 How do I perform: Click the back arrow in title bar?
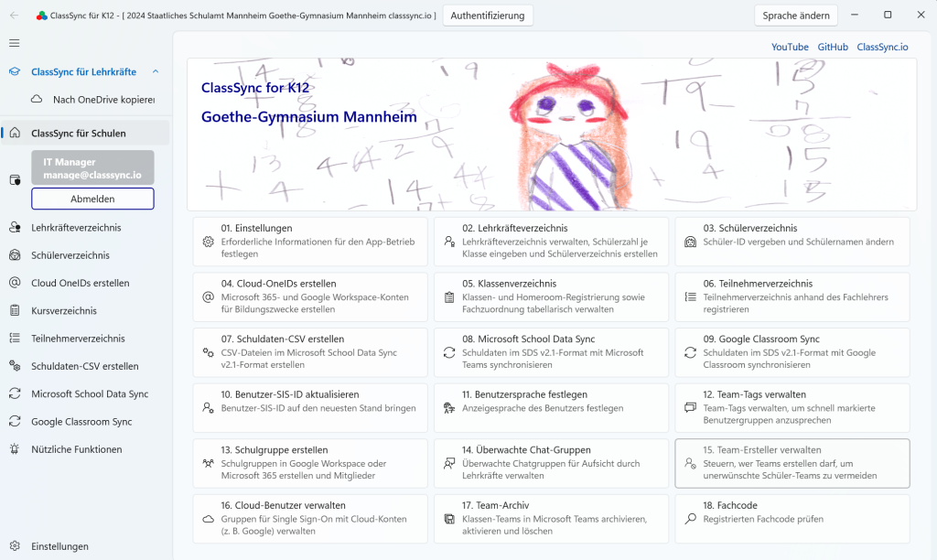click(x=14, y=16)
